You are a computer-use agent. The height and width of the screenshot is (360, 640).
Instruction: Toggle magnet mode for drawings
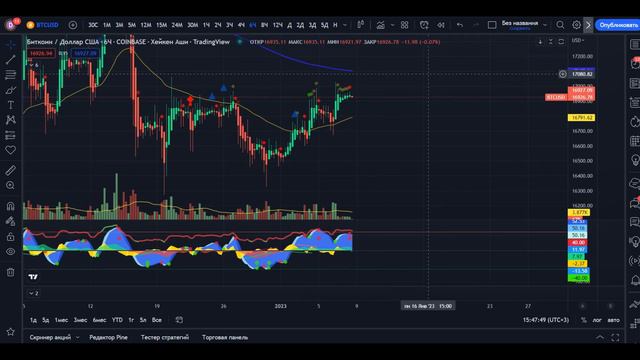(x=11, y=206)
